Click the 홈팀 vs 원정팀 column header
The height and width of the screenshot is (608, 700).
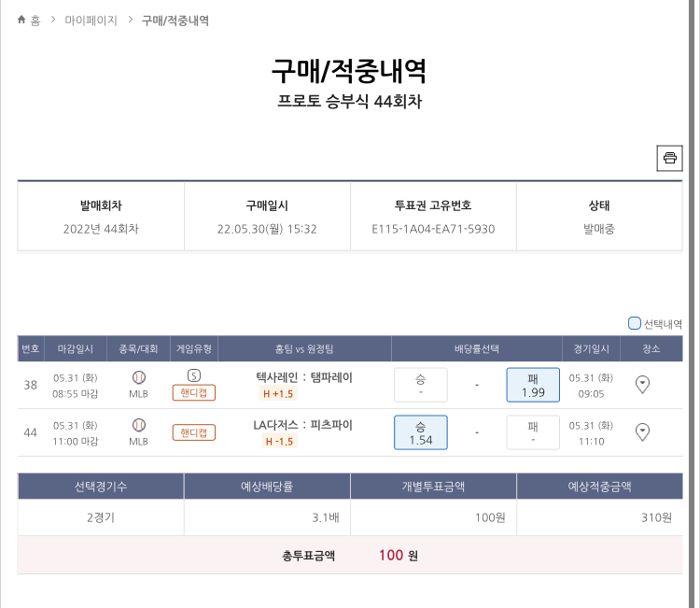(304, 348)
